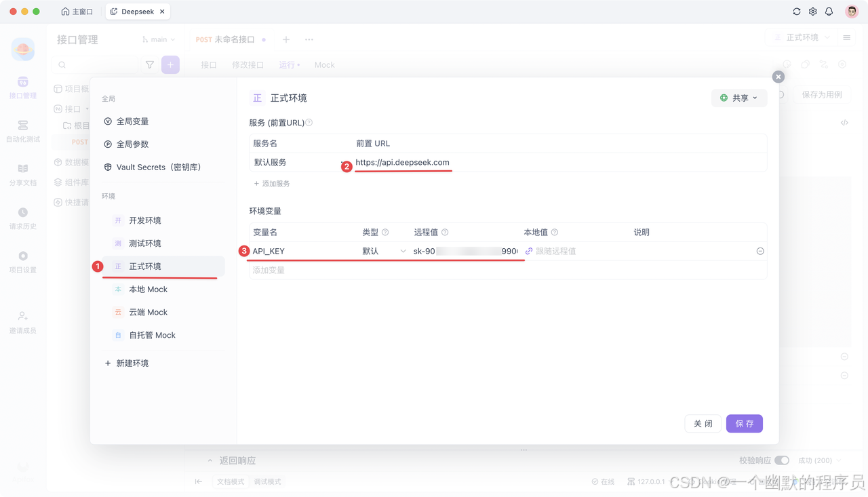Toggle the 校验响应 switch
Image resolution: width=868 pixels, height=497 pixels.
pos(782,460)
